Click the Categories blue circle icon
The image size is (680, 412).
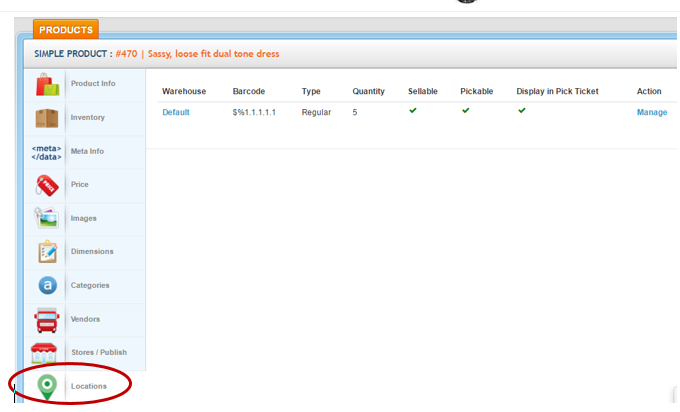(46, 286)
